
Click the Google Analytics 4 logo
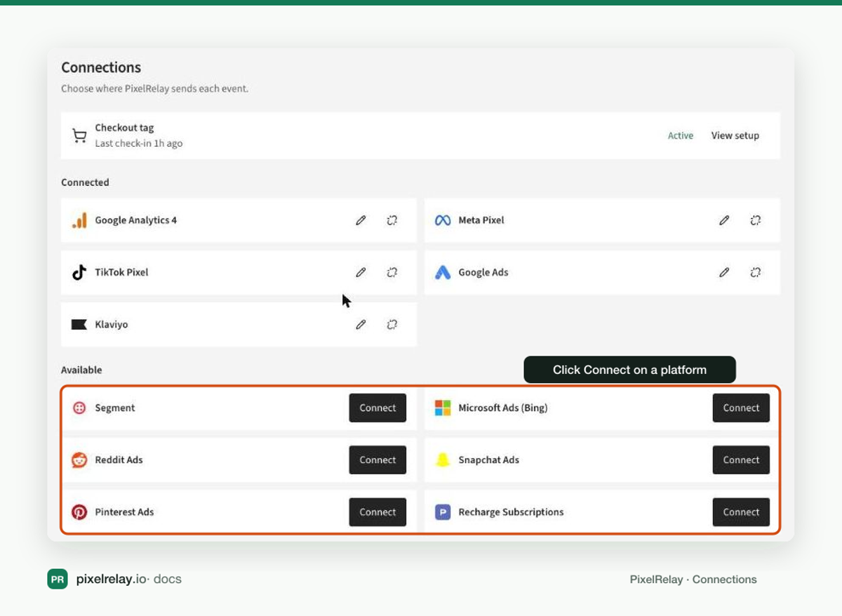pos(79,220)
